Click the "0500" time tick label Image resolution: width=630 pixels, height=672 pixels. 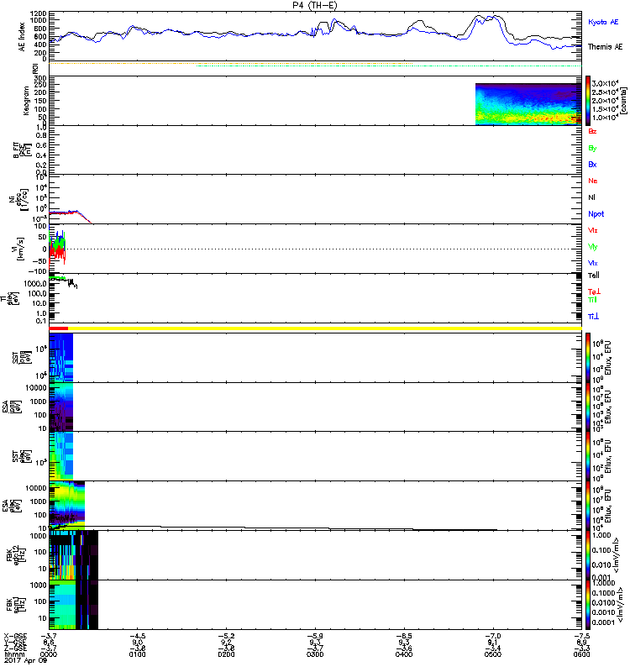493,654
